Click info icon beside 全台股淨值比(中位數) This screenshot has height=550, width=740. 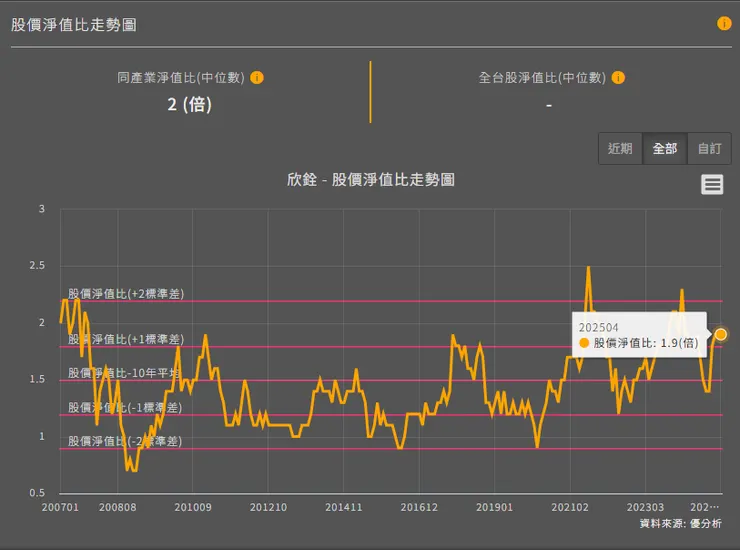pos(618,77)
